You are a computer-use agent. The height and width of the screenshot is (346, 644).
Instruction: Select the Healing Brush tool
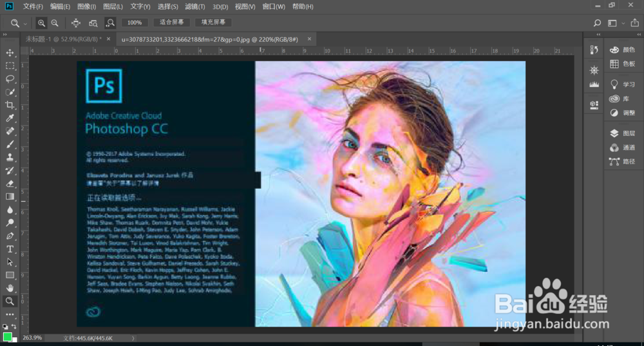10,131
